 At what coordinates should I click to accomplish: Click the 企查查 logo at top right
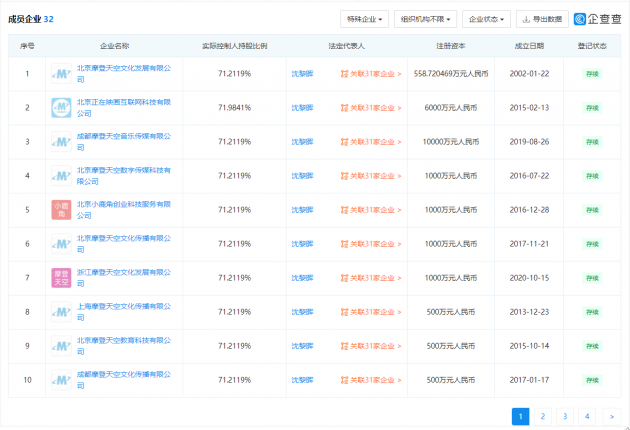597,19
